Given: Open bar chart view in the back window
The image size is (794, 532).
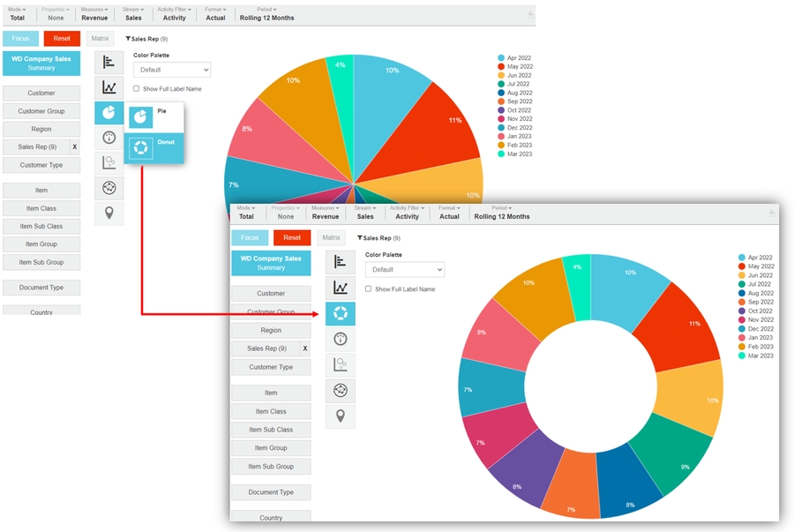Looking at the screenshot, I should click(x=109, y=62).
